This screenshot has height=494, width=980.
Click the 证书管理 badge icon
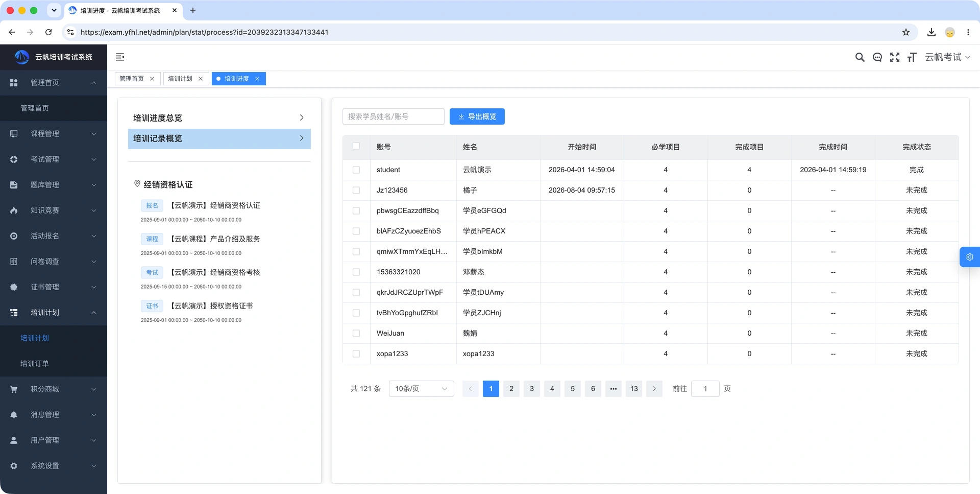[14, 287]
